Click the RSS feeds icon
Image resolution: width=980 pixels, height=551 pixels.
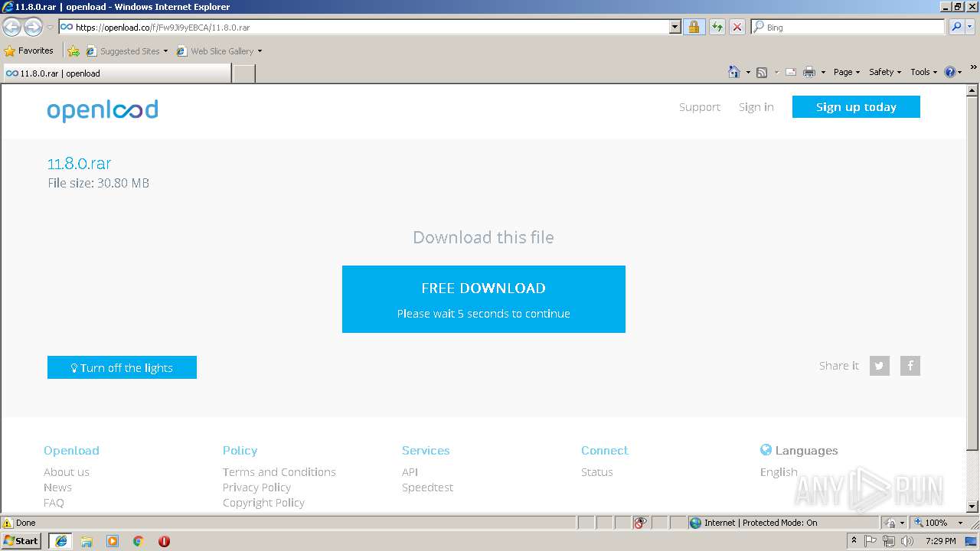[762, 72]
